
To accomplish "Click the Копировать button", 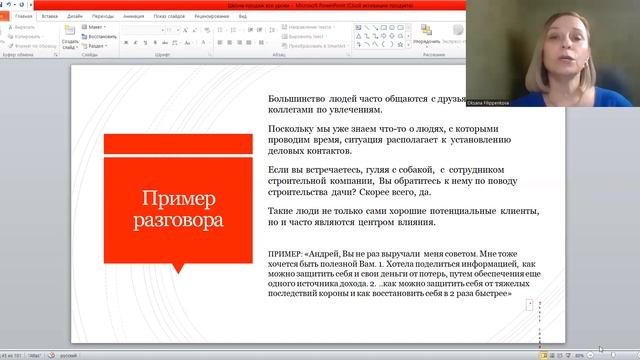I will click(x=25, y=36).
